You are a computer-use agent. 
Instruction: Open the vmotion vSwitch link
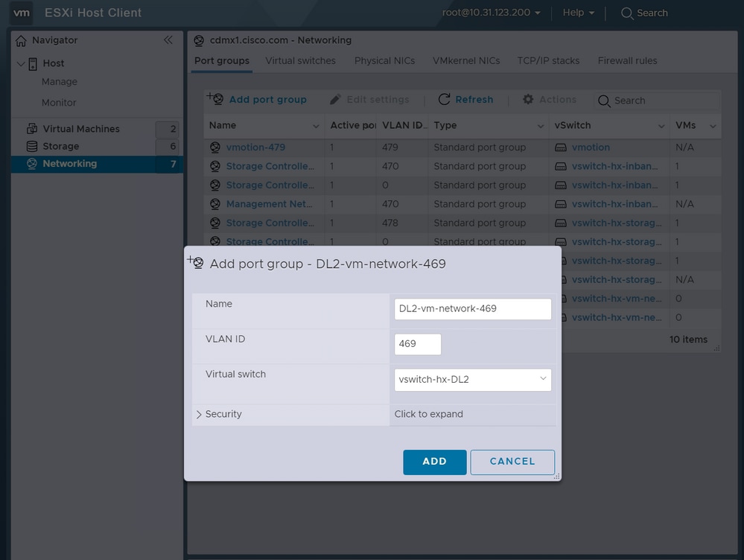pos(591,147)
